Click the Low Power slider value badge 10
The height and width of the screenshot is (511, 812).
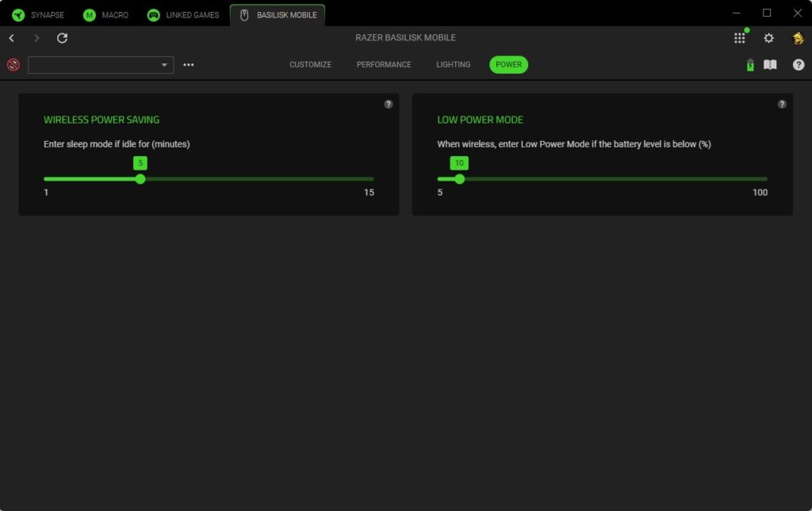(459, 163)
